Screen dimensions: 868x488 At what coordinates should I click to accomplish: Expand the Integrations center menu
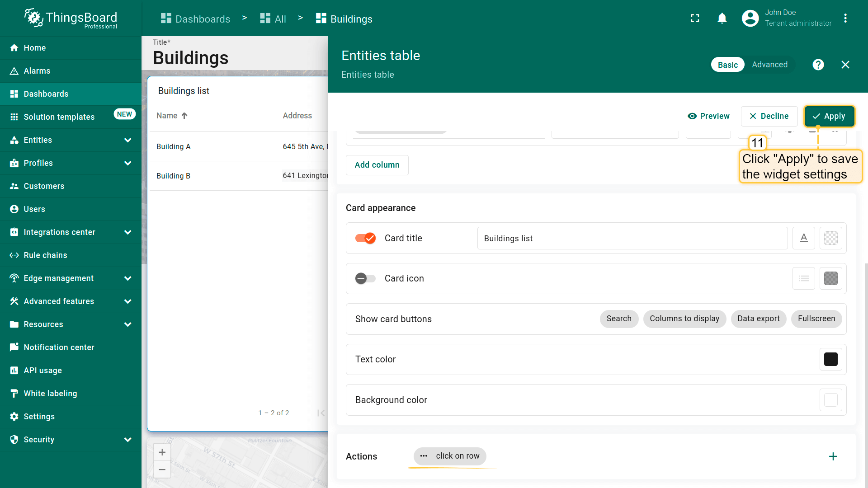127,232
